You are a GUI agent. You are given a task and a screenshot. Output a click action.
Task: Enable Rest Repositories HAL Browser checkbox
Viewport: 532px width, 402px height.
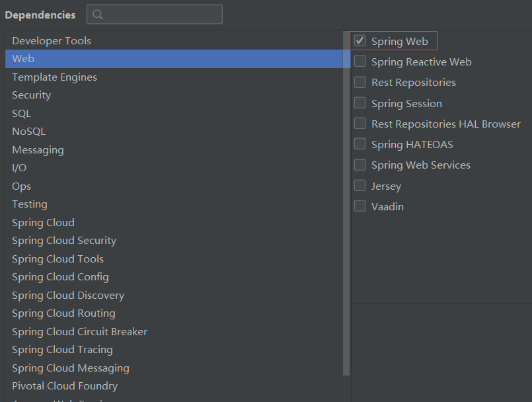pyautogui.click(x=360, y=124)
